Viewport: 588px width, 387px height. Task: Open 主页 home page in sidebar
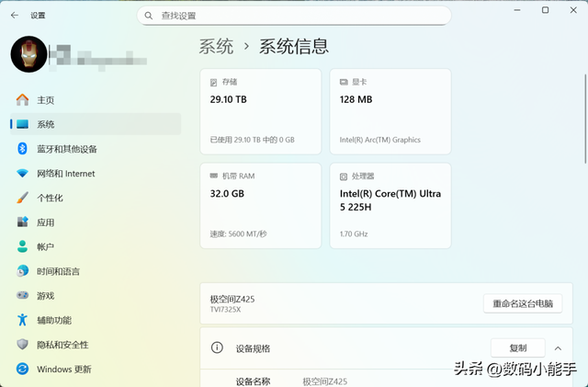[x=45, y=100]
